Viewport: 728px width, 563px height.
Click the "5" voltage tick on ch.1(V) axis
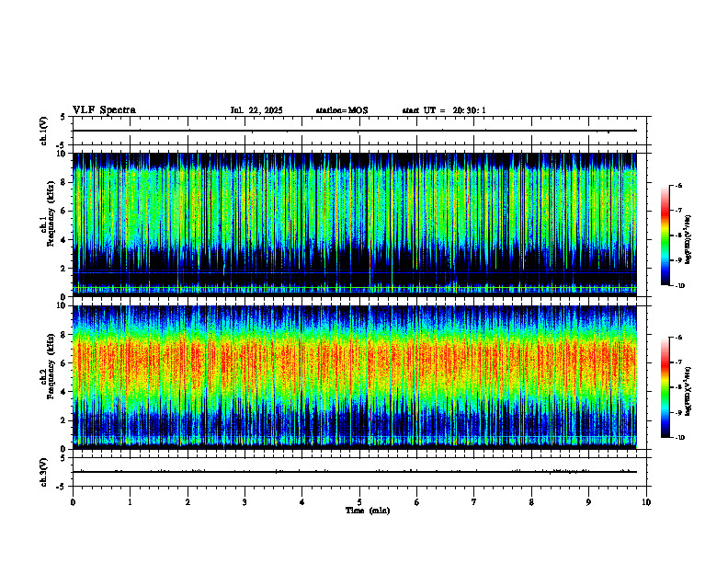(x=63, y=117)
